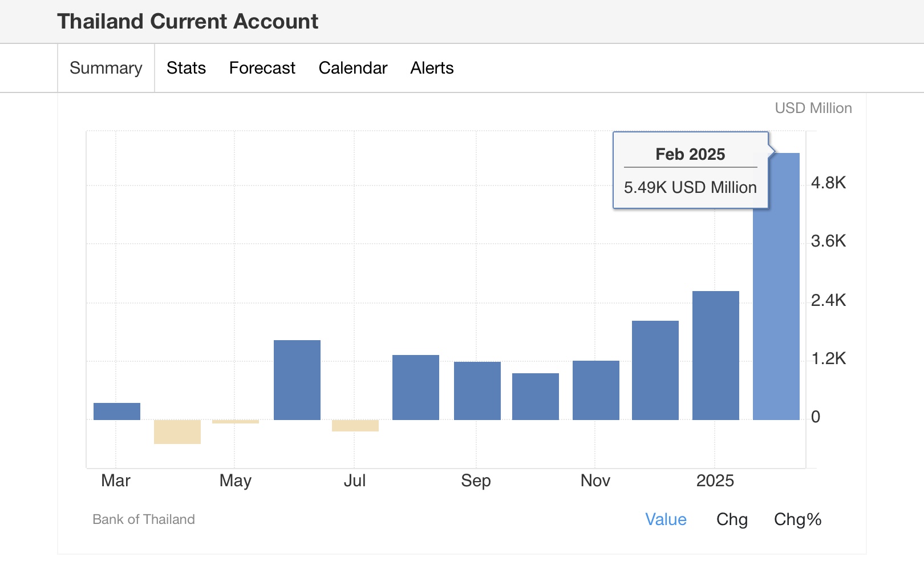Click the 3.6K axis label
924x569 pixels.
pyautogui.click(x=829, y=241)
